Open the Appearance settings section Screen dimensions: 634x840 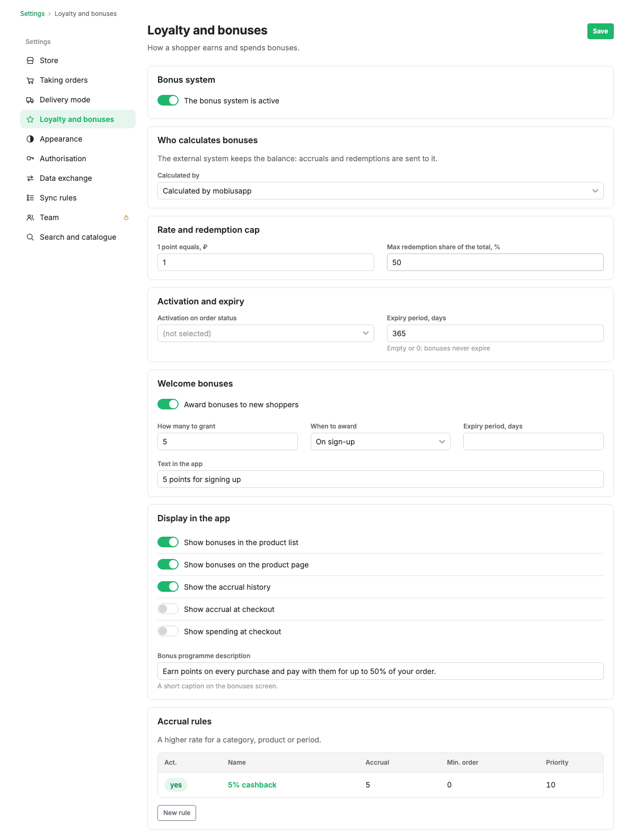coord(78,139)
